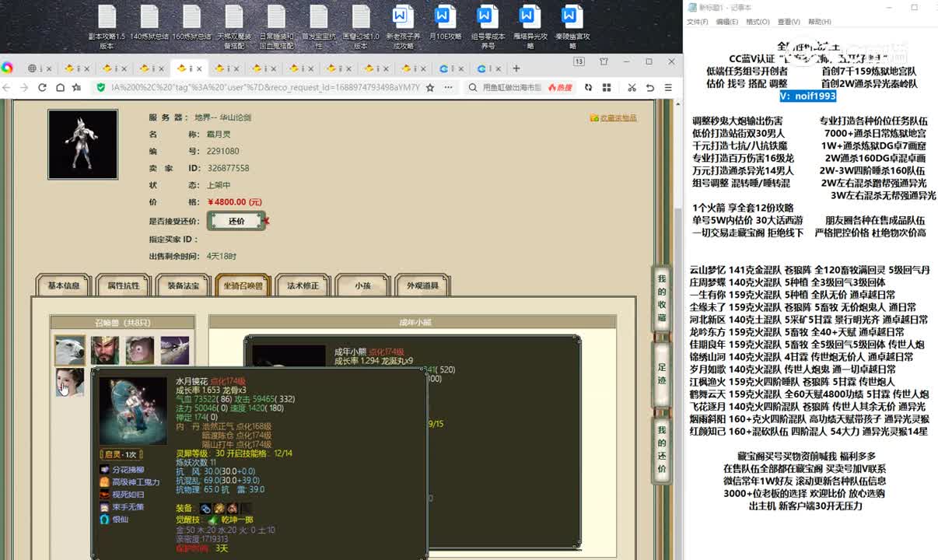Switch to the 装备法宝 tab

pyautogui.click(x=183, y=285)
